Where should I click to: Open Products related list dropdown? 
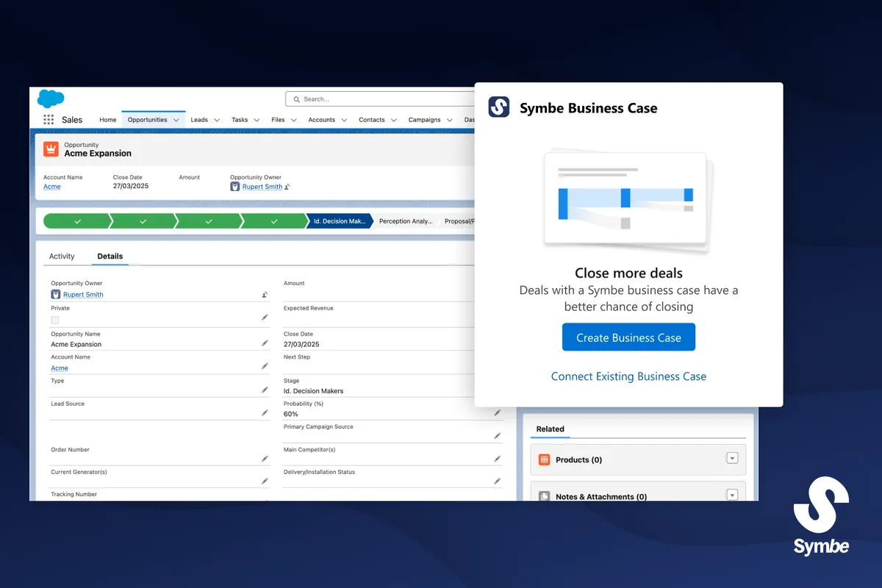(732, 458)
